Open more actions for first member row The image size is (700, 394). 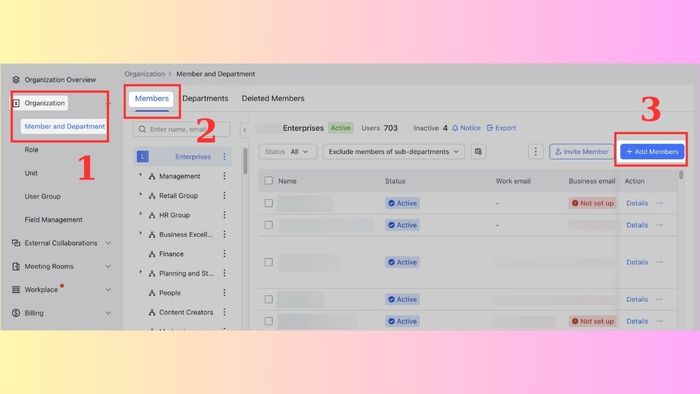click(x=659, y=203)
